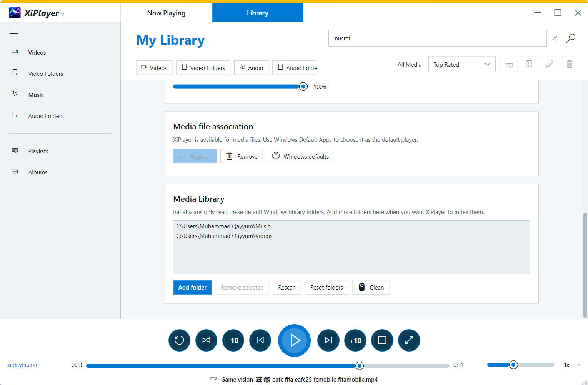
Task: Switch to the Library tab
Action: point(257,13)
